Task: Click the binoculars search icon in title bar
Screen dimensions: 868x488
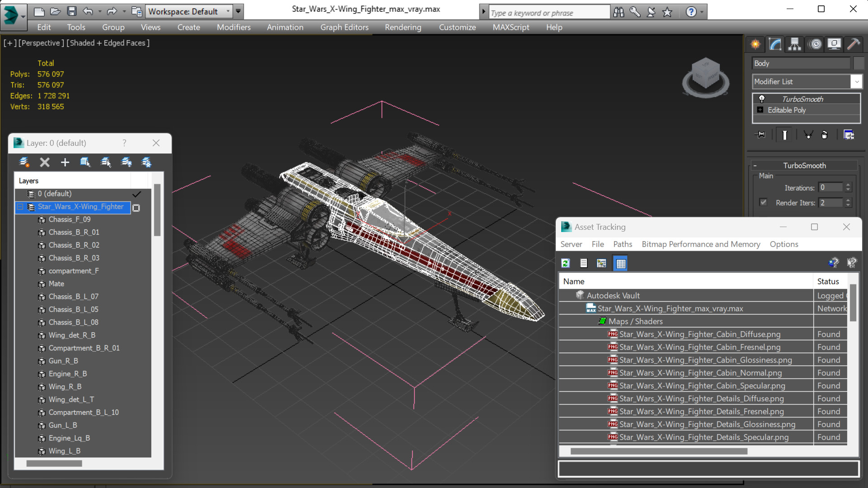Action: [619, 12]
